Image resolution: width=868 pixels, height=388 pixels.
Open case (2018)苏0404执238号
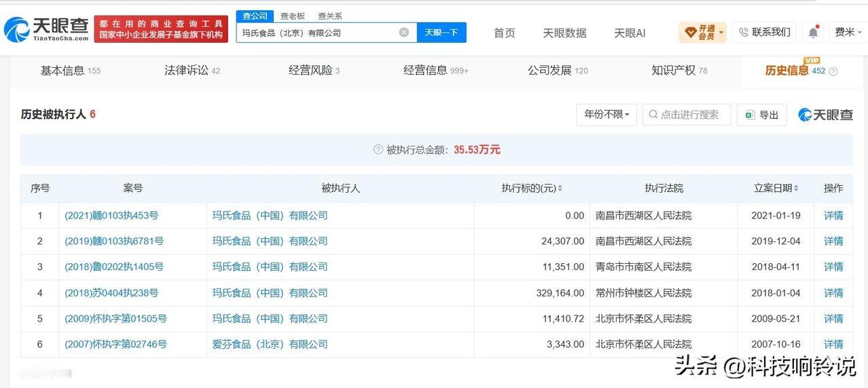point(111,293)
